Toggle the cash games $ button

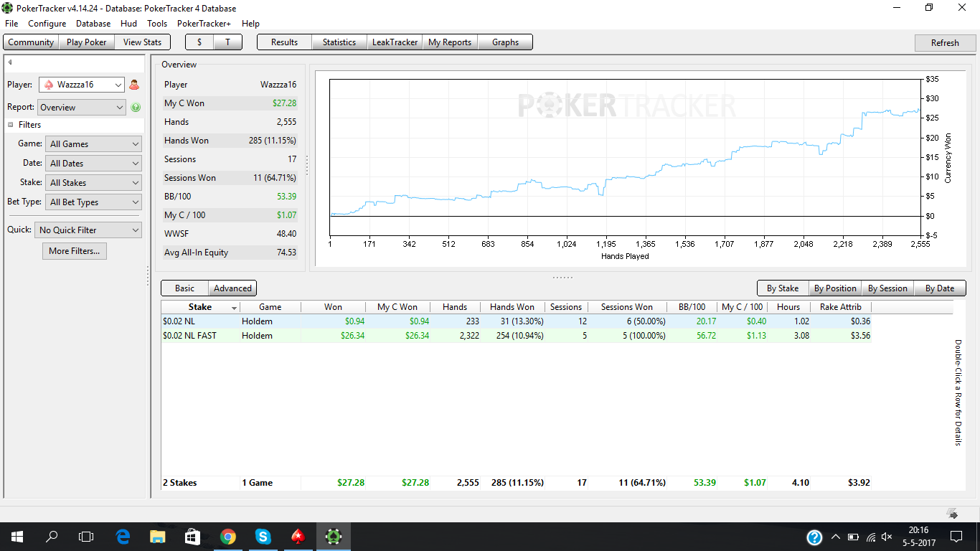point(199,42)
